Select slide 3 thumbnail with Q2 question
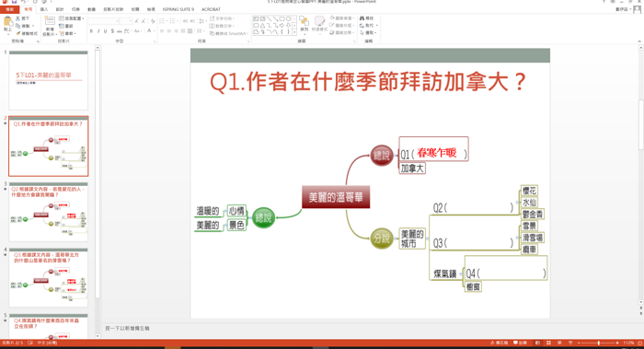This screenshot has height=349, width=644. (49, 212)
